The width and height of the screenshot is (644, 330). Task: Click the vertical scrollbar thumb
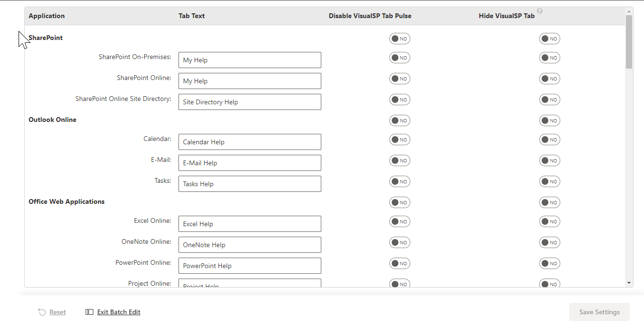(x=629, y=41)
